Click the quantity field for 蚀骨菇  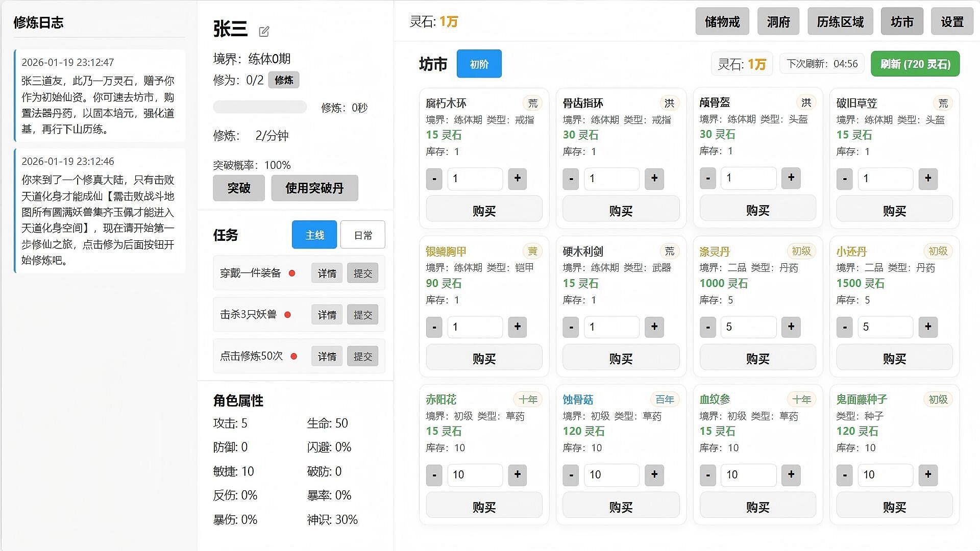[611, 475]
